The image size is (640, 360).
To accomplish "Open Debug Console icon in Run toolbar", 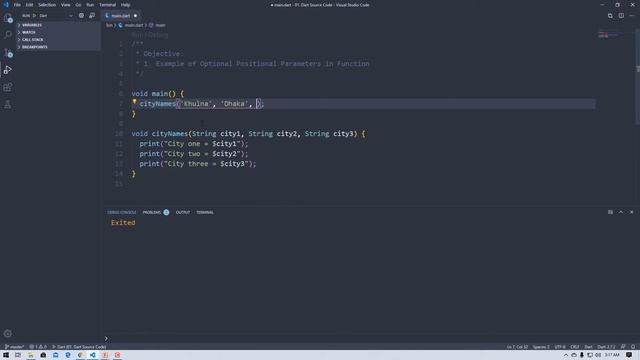I will pyautogui.click(x=92, y=16).
